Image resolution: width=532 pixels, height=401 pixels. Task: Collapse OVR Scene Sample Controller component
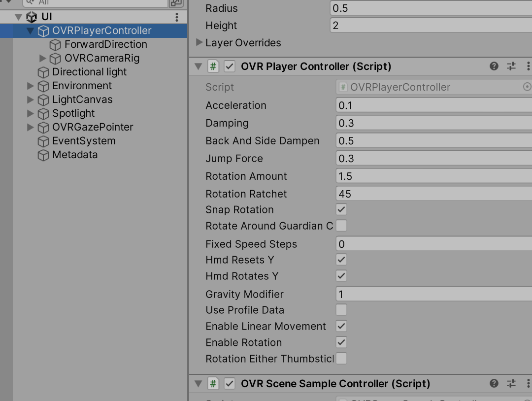pos(199,384)
